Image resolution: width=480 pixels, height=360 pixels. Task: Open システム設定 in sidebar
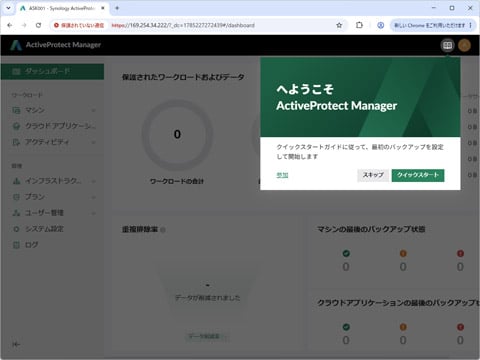(52, 229)
